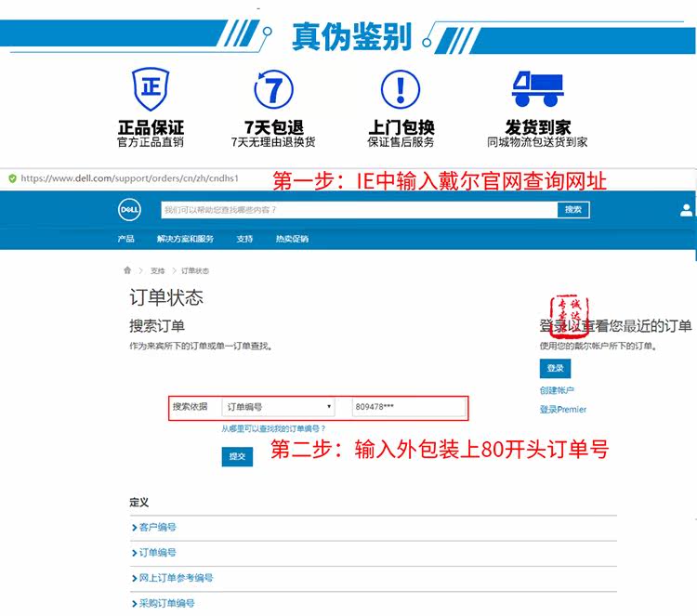Click the 搜索 search button
This screenshot has height=616, width=697.
pyautogui.click(x=573, y=210)
